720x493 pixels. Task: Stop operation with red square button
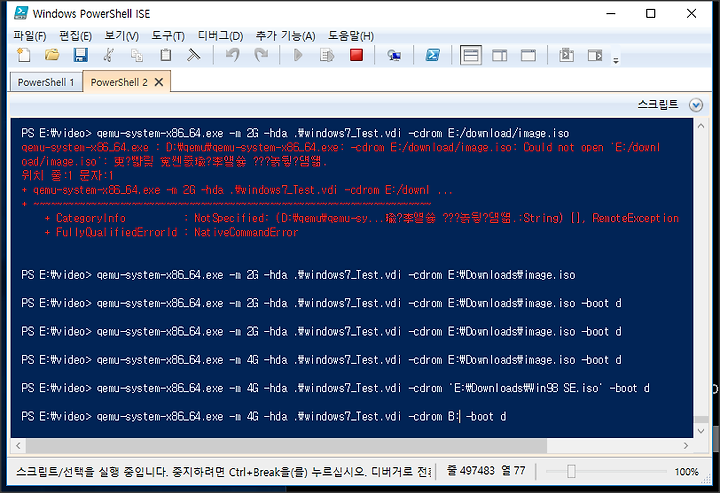click(x=356, y=55)
